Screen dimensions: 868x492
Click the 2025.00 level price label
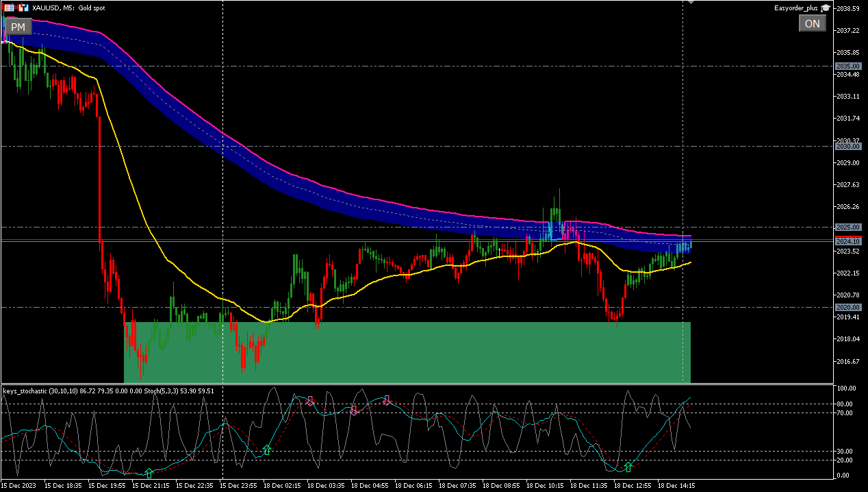848,227
